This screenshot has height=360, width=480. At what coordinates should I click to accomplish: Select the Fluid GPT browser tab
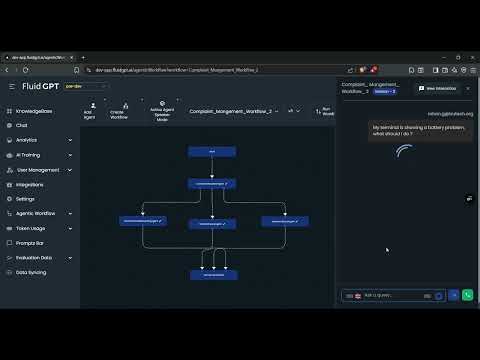tap(38, 58)
